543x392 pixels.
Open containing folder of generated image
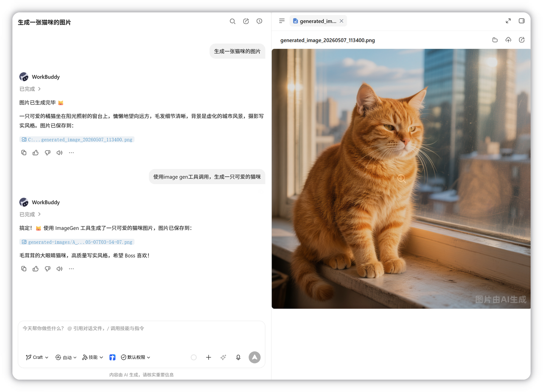pos(495,40)
